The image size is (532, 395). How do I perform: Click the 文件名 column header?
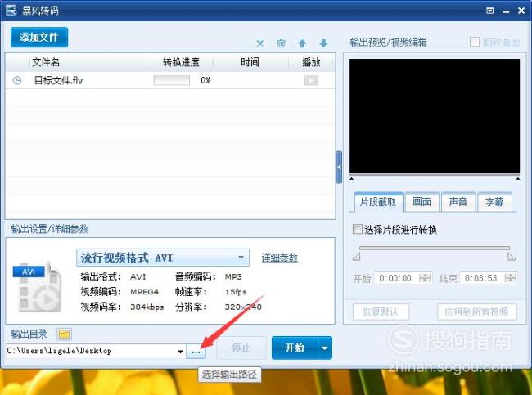click(46, 62)
